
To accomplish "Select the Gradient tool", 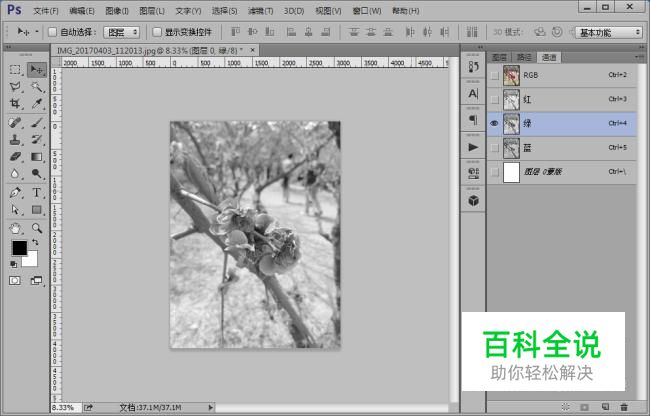I will click(37, 157).
